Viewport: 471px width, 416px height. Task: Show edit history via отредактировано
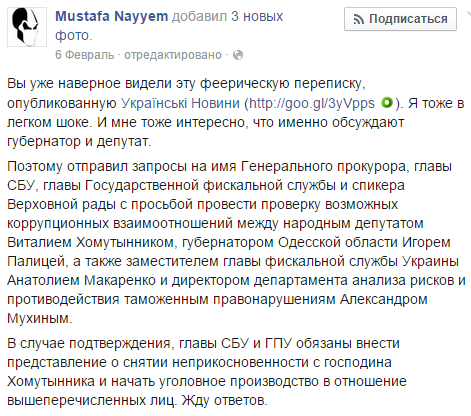click(x=173, y=55)
